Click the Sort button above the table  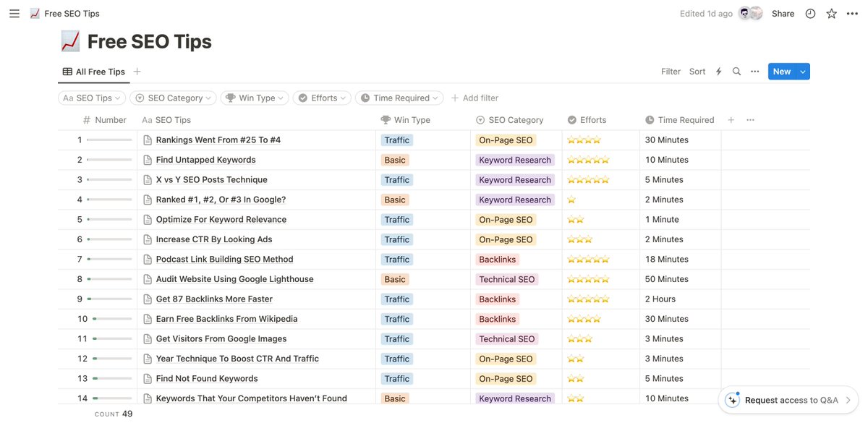[x=697, y=71]
